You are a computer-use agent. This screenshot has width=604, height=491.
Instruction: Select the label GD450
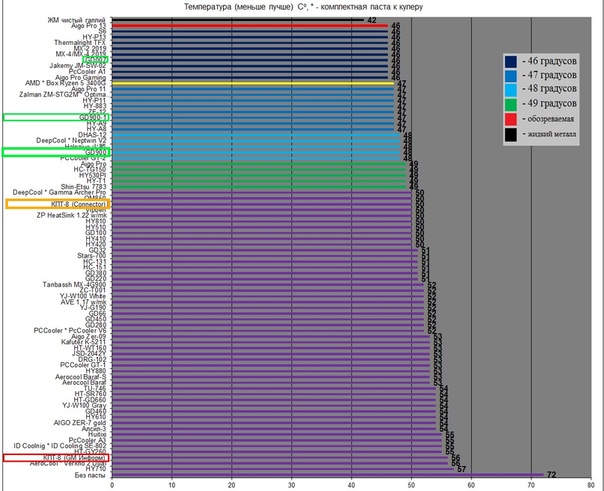tap(95, 319)
